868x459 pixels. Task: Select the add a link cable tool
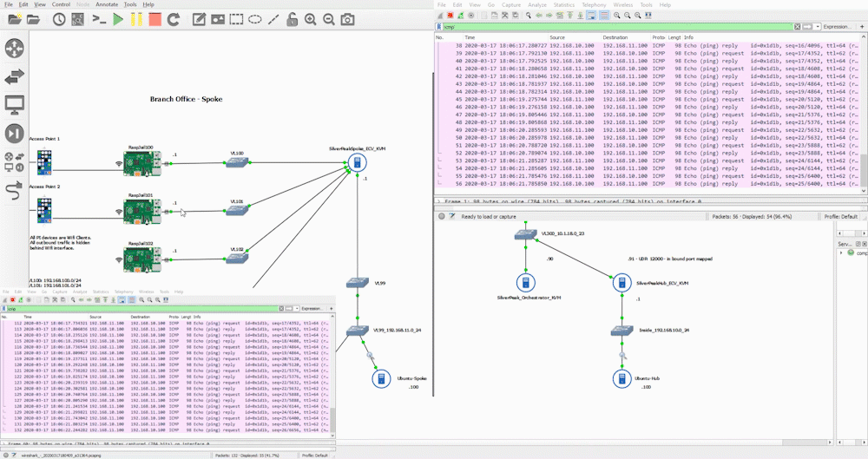pyautogui.click(x=14, y=191)
